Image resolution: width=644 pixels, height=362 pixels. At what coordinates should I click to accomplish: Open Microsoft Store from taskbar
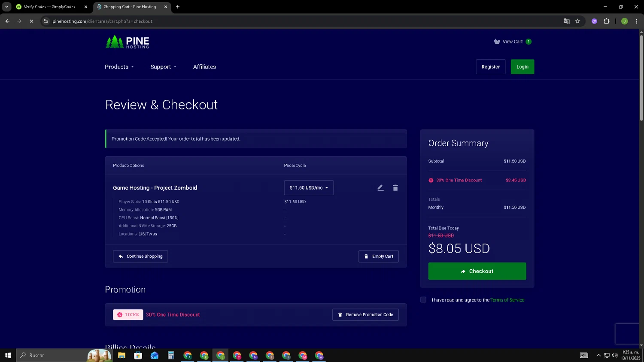pyautogui.click(x=138, y=355)
